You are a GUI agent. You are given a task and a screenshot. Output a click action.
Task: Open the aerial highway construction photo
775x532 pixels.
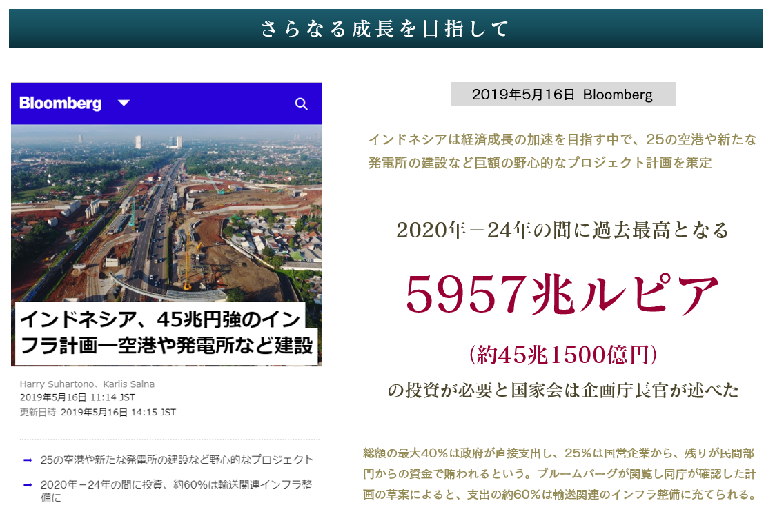(x=166, y=214)
